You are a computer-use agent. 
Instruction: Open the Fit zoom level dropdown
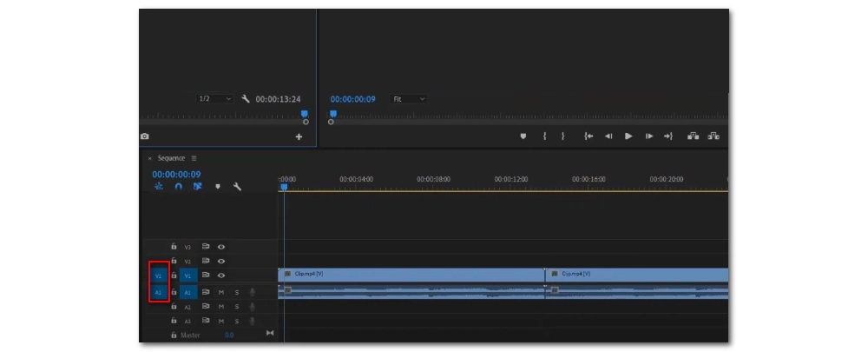coord(409,99)
